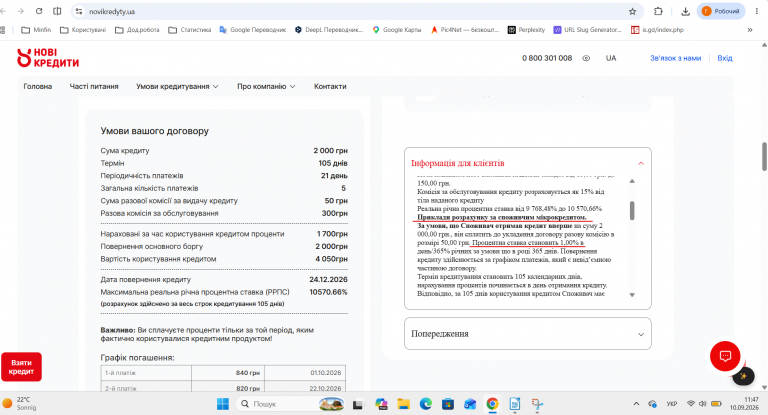Open the Користувачі bookmarks folder

pos(83,30)
